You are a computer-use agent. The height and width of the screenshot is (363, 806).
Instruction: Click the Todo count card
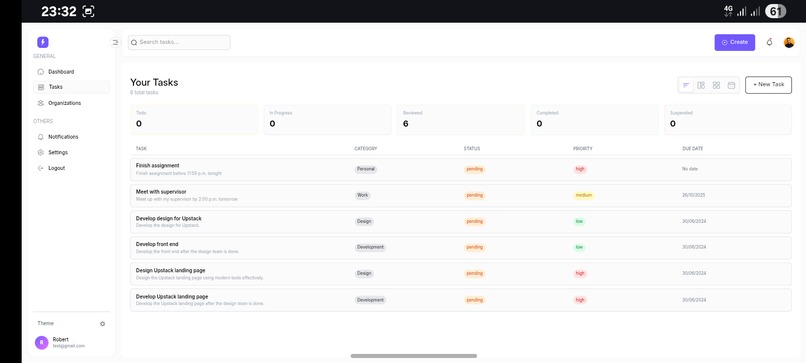coord(194,120)
